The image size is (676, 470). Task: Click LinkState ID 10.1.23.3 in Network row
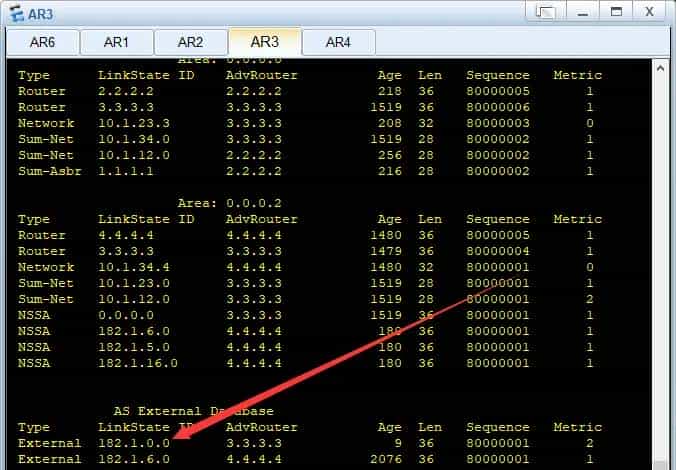pos(134,123)
